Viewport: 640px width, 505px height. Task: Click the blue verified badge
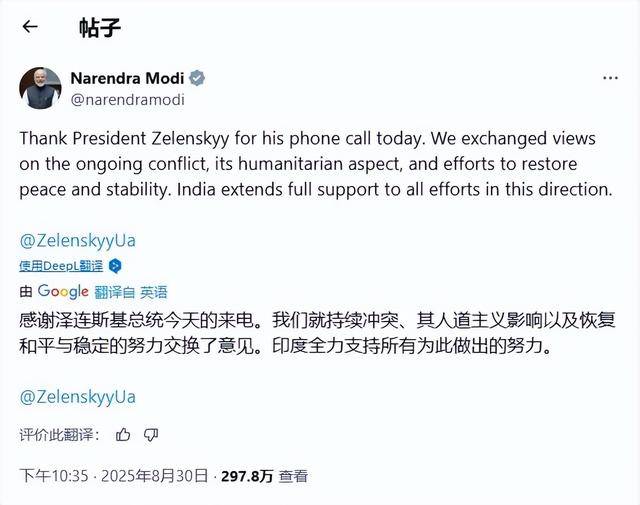tap(198, 78)
